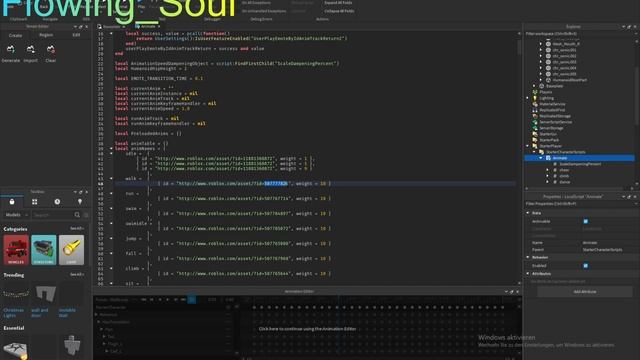Screen dimensions: 640x360
Task: Fold the jump table in code editor
Action: (111, 238)
